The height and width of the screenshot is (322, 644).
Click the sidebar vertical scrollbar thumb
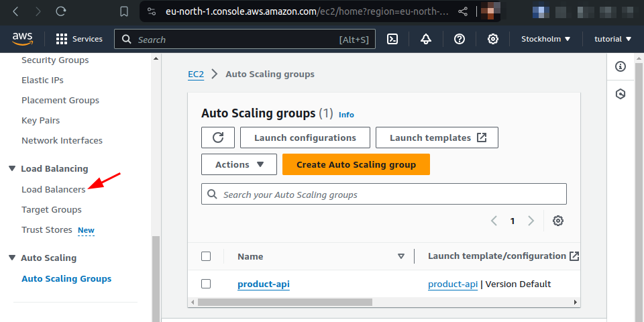tap(156, 279)
